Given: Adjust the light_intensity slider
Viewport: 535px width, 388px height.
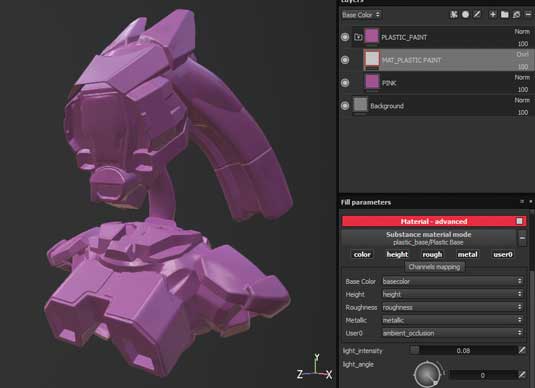Looking at the screenshot, I should [463, 350].
